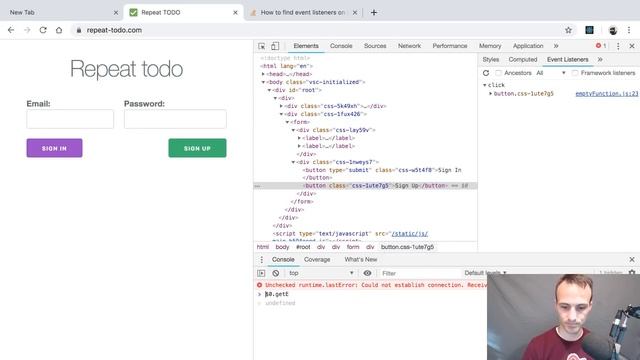Expand the button.css-1ute7g5 listener entry
Viewport: 640px width, 360px height.
click(491, 94)
